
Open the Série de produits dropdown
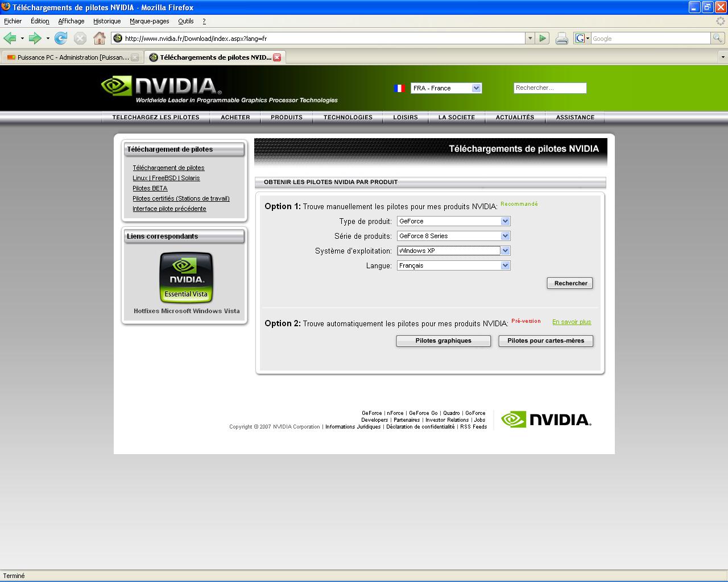pyautogui.click(x=453, y=236)
